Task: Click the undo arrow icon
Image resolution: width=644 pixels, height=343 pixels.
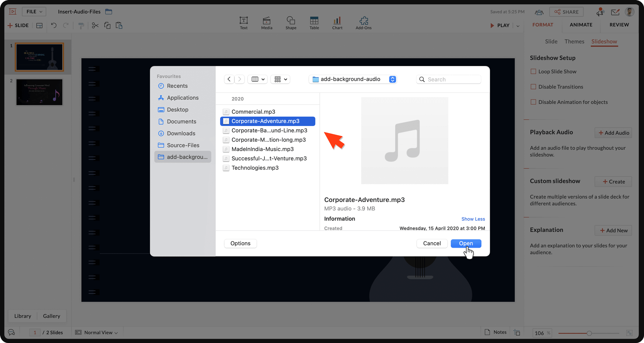Action: pos(54,25)
